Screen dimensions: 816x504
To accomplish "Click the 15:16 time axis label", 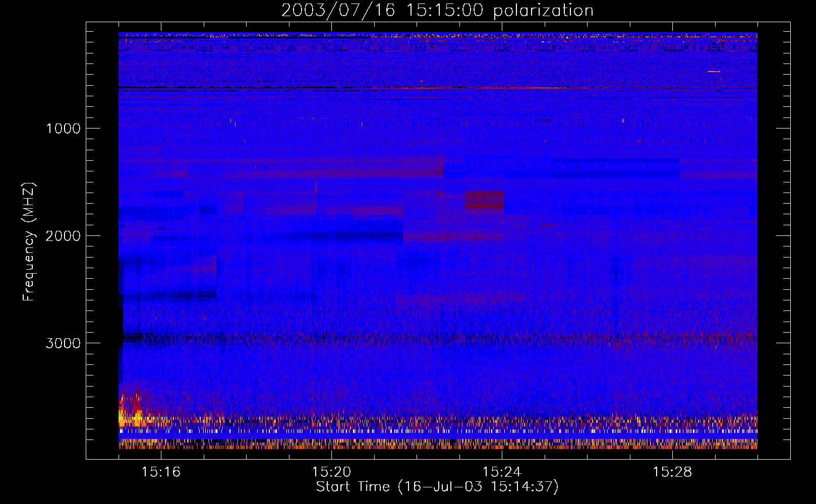I will (x=161, y=472).
